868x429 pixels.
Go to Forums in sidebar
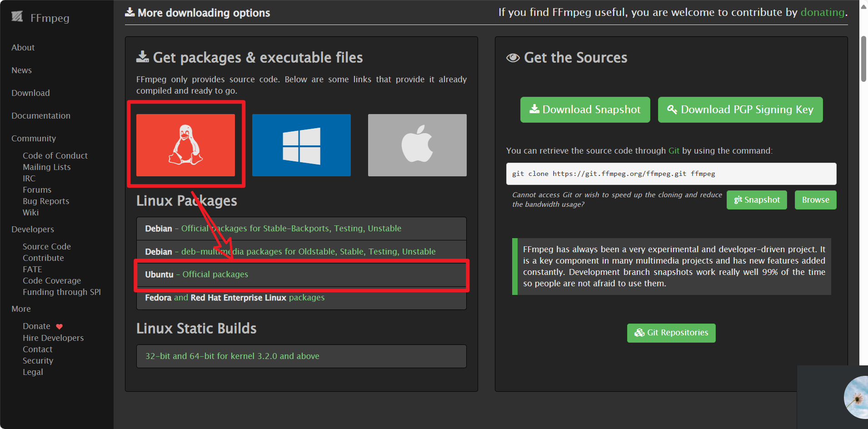pos(37,190)
